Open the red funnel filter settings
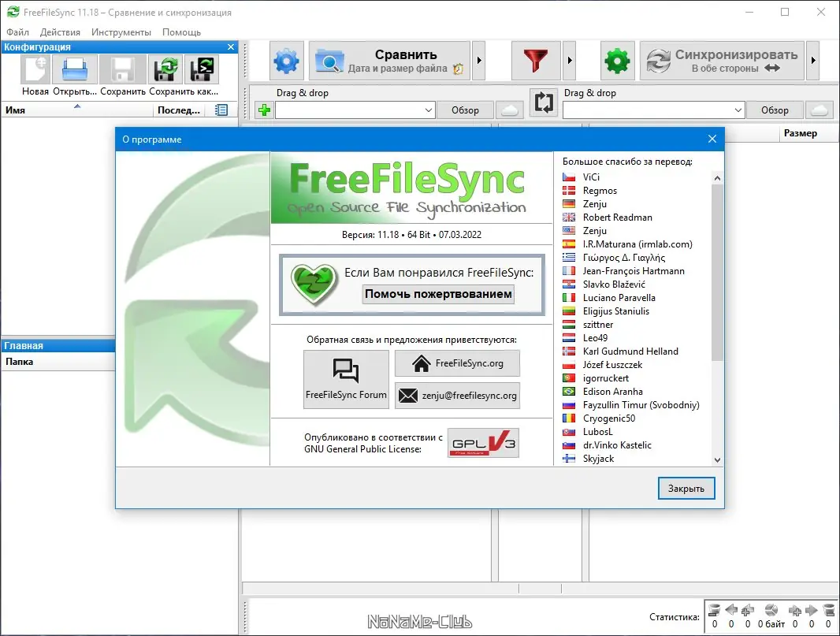The width and height of the screenshot is (840, 636). [x=536, y=61]
